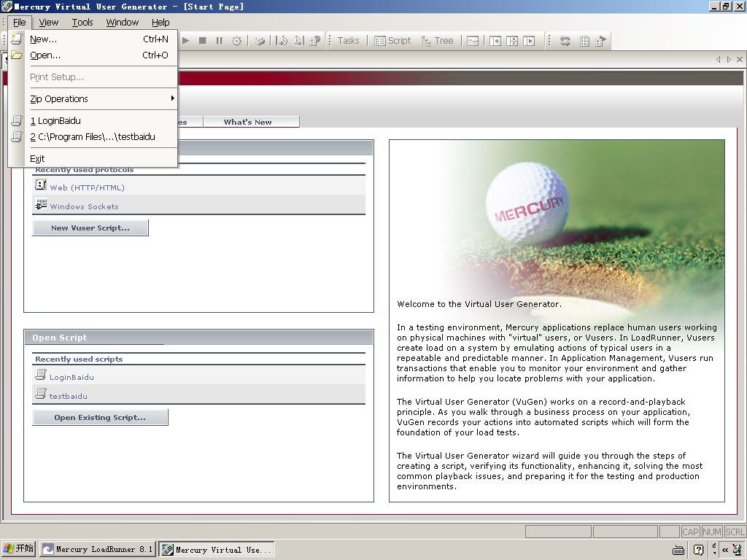Open Run-Time Settings gear icon

[237, 41]
